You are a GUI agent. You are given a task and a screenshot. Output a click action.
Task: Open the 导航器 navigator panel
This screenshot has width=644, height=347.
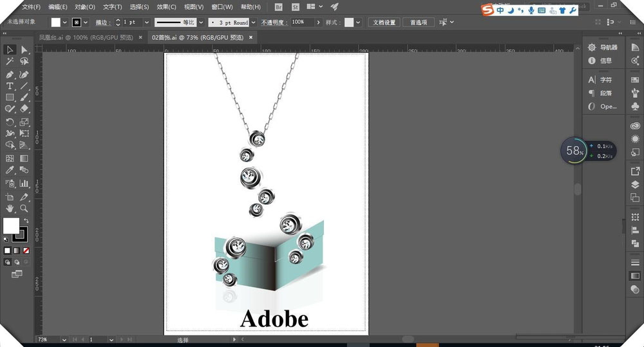tap(608, 47)
